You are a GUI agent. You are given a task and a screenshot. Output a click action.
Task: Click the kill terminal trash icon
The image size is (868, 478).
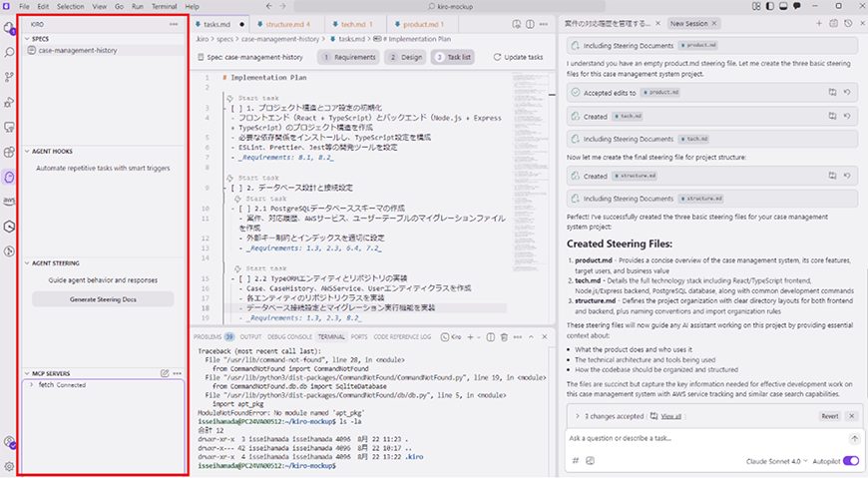[x=504, y=336]
